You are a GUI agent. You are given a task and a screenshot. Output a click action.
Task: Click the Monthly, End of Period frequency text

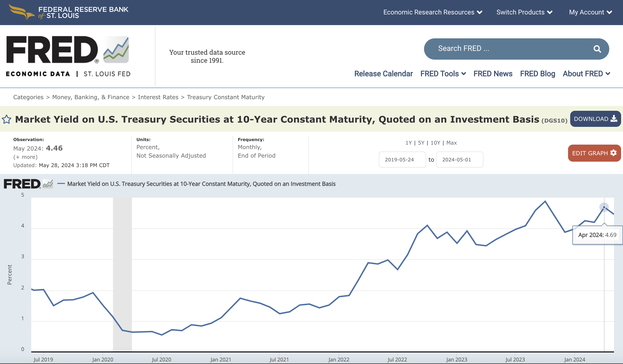pyautogui.click(x=256, y=151)
